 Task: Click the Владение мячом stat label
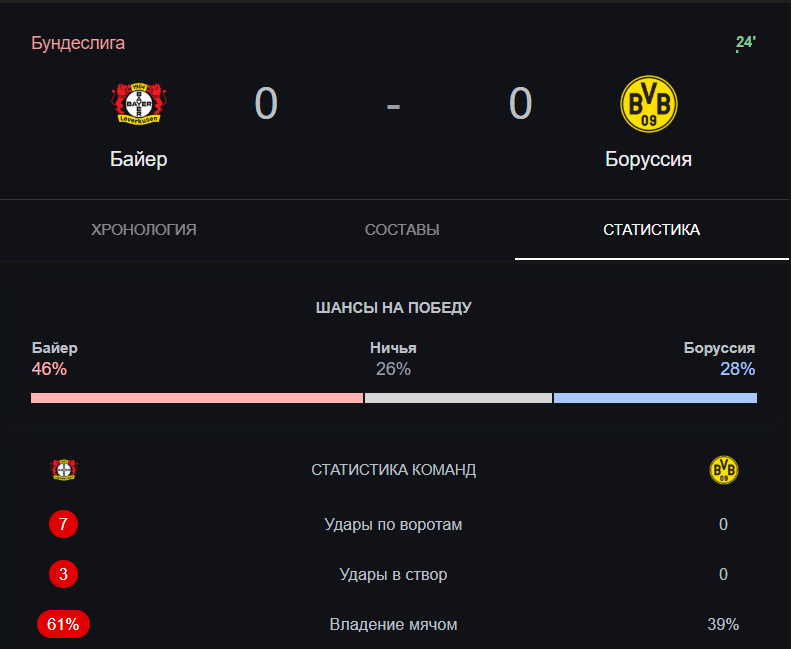tap(393, 624)
